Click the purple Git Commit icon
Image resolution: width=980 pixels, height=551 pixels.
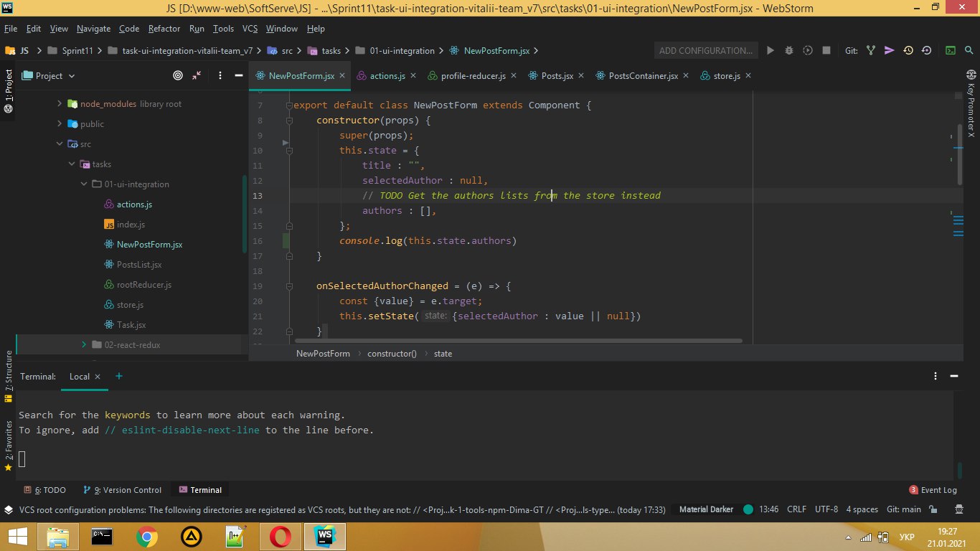(x=890, y=51)
